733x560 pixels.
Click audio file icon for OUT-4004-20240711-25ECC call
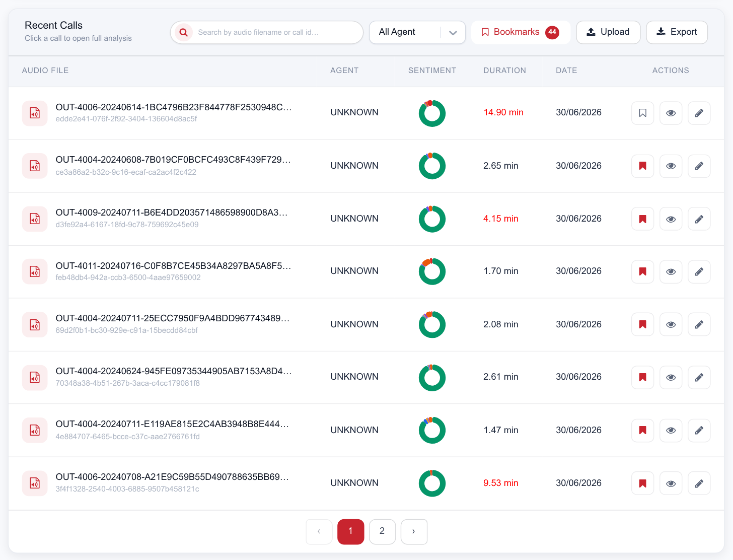click(35, 325)
